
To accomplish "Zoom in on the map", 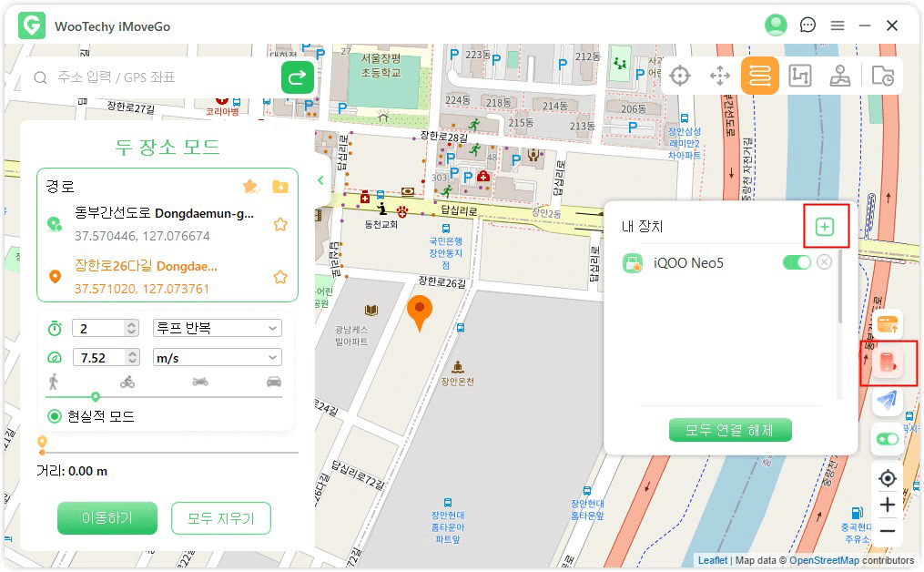I will click(887, 505).
